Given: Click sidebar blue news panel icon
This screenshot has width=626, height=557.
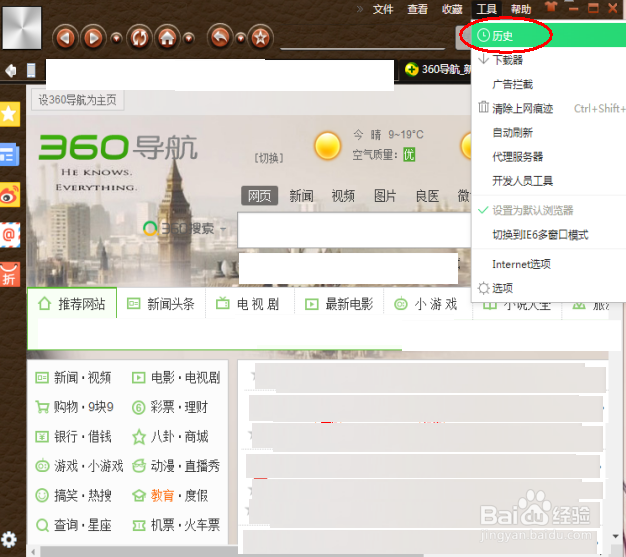Looking at the screenshot, I should [x=10, y=154].
